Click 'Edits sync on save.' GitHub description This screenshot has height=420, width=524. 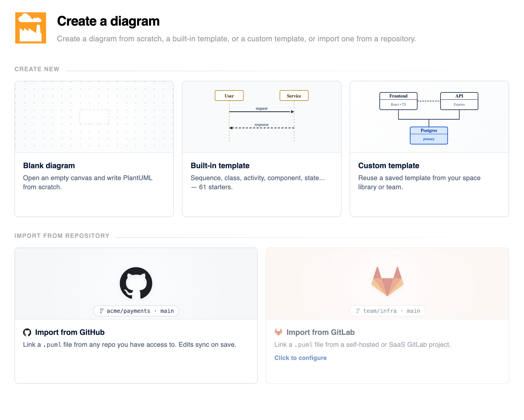208,345
